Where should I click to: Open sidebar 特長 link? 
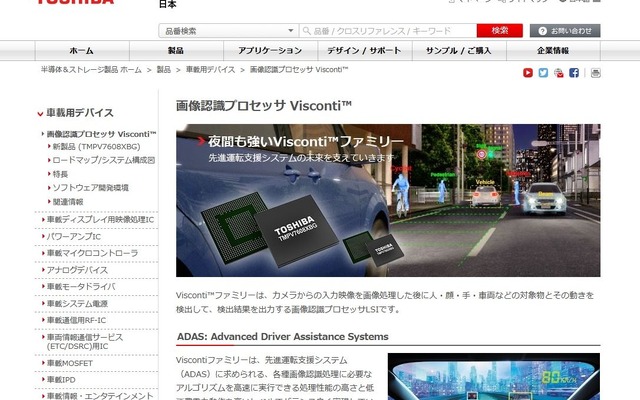pos(60,174)
